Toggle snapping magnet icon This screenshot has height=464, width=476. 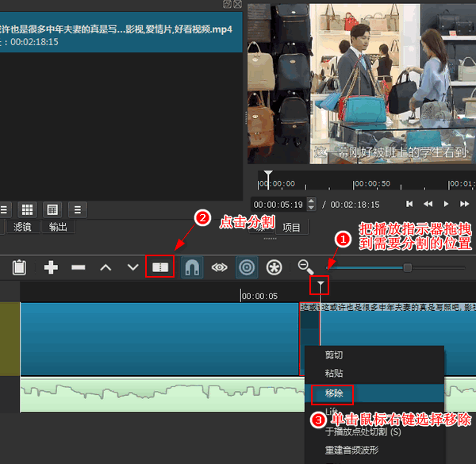pos(192,267)
